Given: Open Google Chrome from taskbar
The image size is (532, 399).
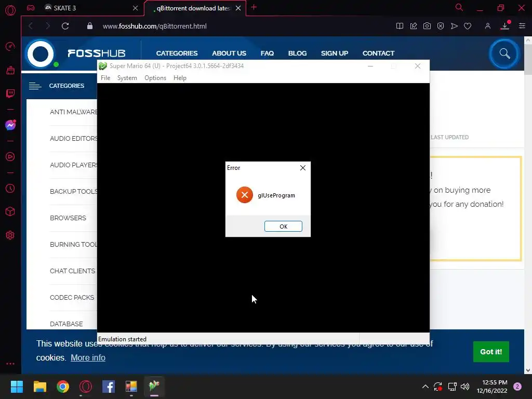Looking at the screenshot, I should [x=63, y=387].
